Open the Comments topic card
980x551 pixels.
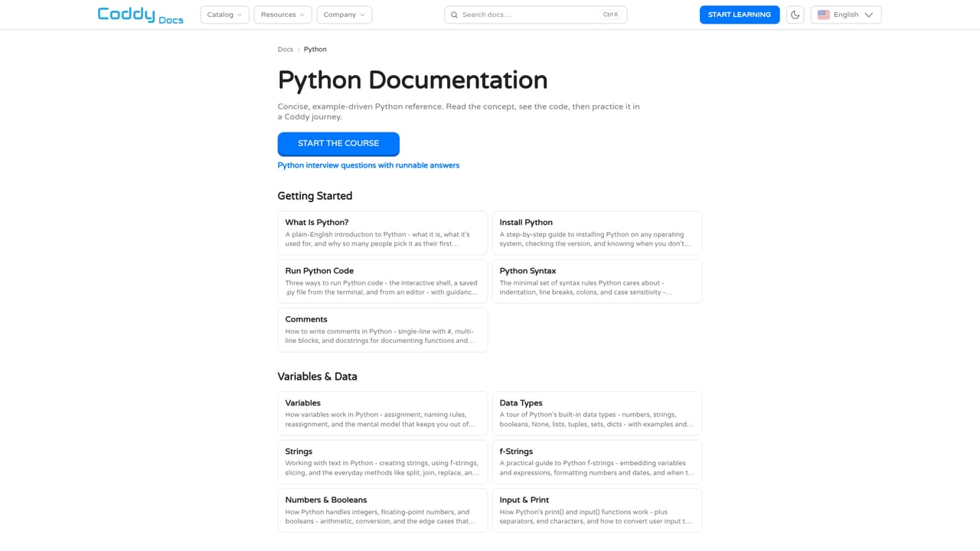point(383,330)
